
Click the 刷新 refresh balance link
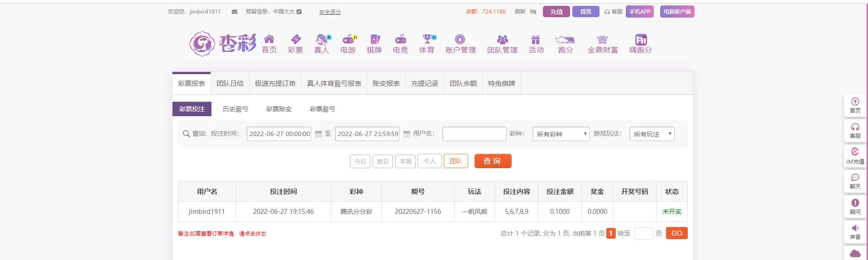pyautogui.click(x=520, y=12)
